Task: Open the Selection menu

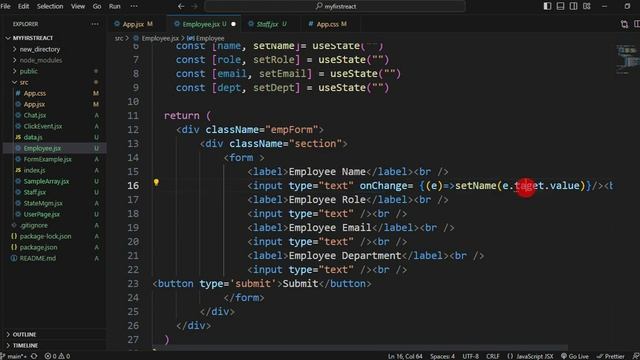Action: (50, 6)
